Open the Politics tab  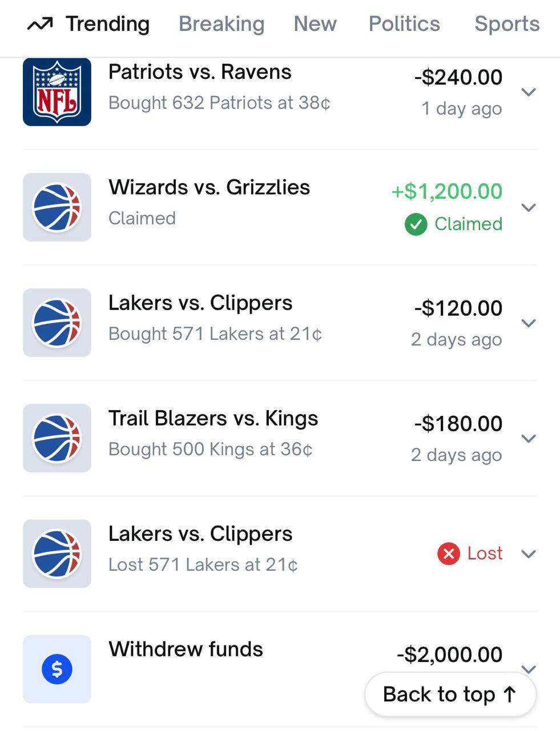tap(404, 24)
